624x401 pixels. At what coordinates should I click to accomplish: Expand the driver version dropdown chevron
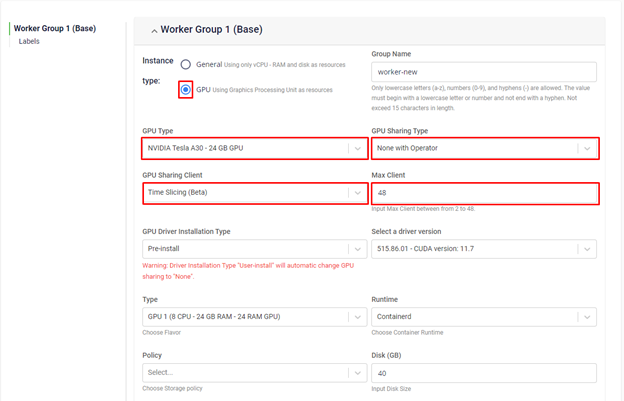click(x=587, y=248)
